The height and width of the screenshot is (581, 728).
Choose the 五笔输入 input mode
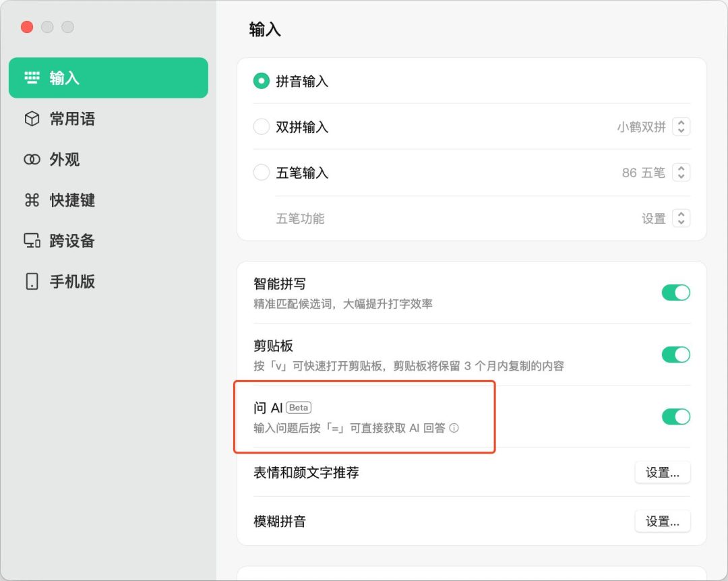pyautogui.click(x=262, y=173)
